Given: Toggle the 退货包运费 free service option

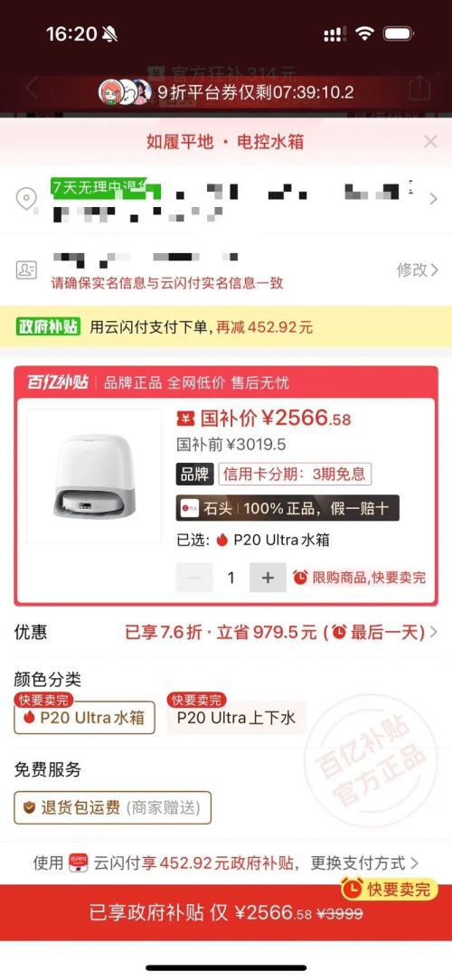Looking at the screenshot, I should (x=112, y=807).
